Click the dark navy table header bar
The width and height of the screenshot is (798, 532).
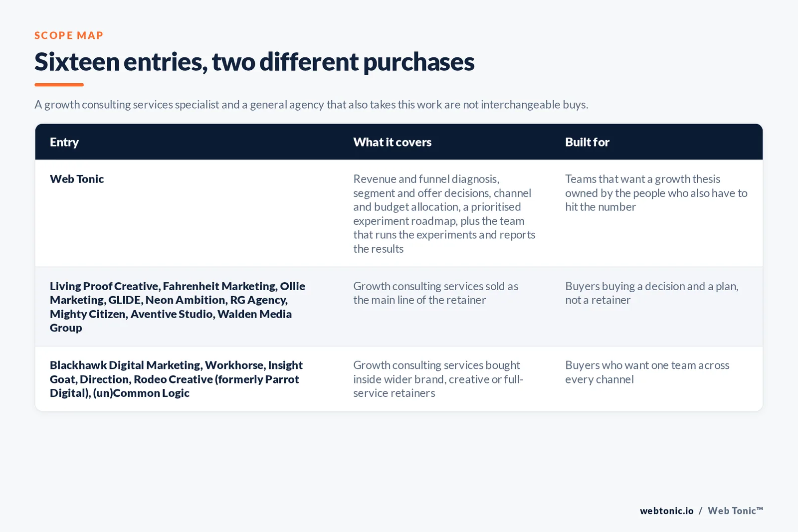tap(399, 142)
